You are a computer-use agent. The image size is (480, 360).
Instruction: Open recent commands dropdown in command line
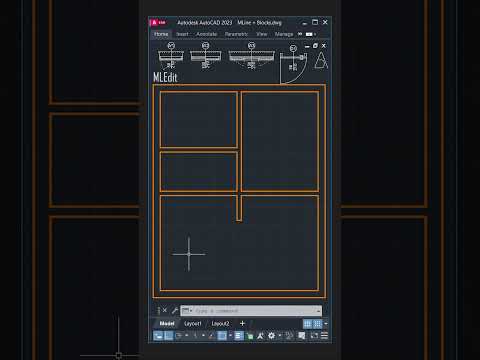(x=187, y=311)
